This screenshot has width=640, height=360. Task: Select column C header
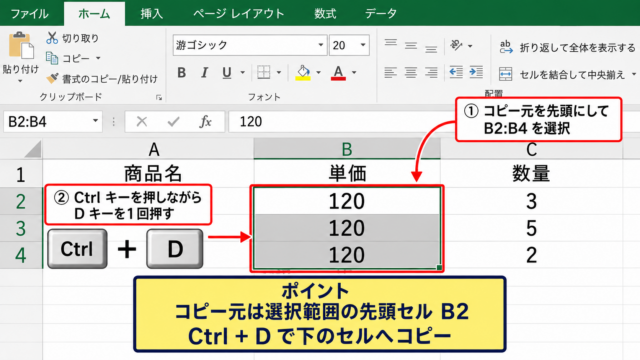[x=531, y=150]
